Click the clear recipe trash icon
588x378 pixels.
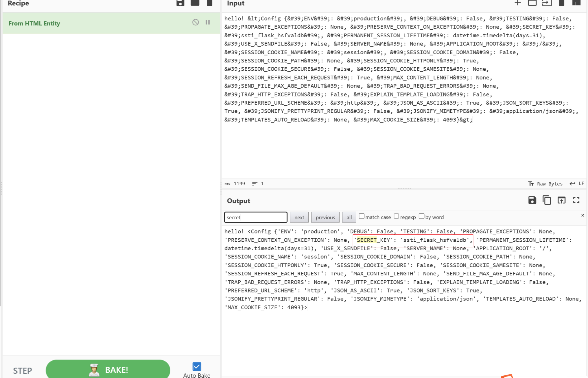[x=210, y=3]
